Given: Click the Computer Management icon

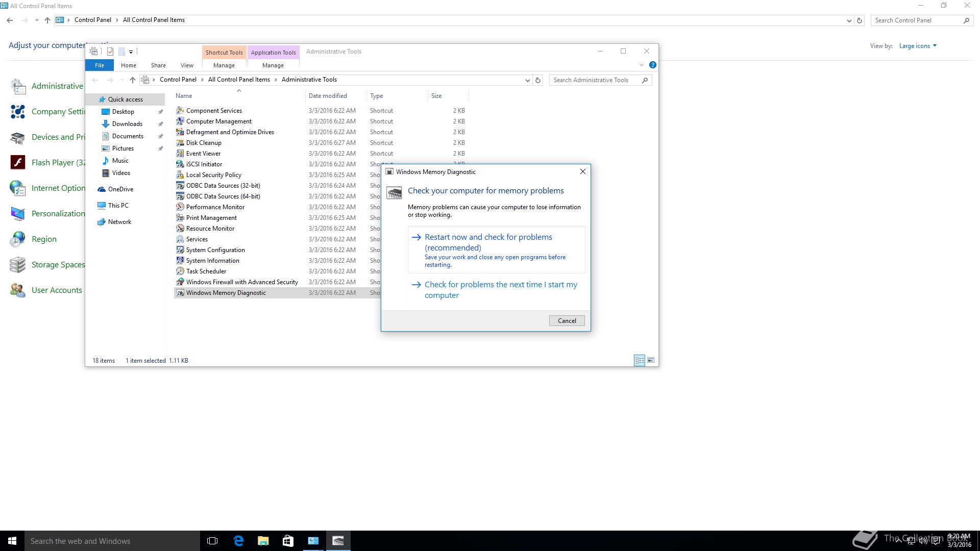Looking at the screenshot, I should [x=180, y=121].
